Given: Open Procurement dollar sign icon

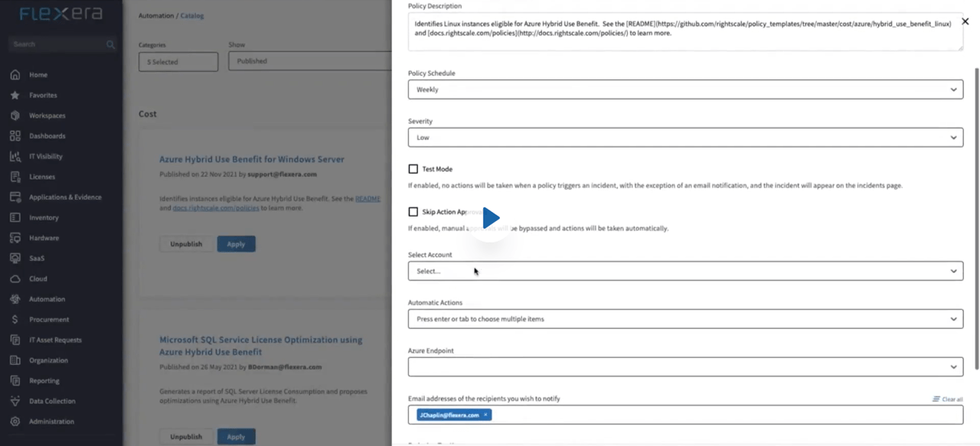Looking at the screenshot, I should coord(15,320).
